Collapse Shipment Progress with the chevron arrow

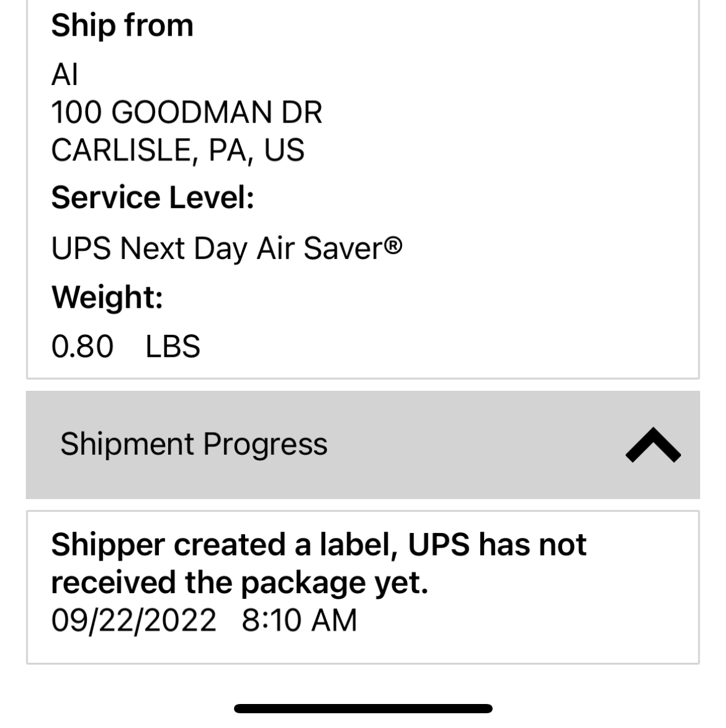point(653,445)
